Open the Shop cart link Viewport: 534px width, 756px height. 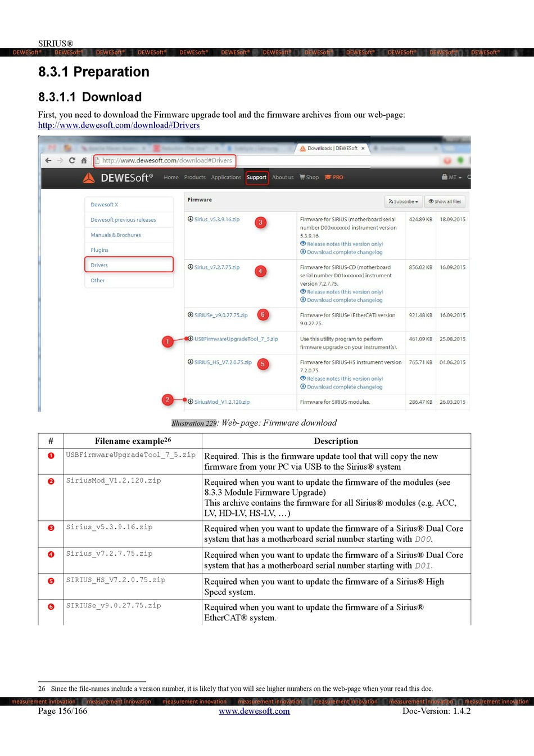[x=309, y=177]
